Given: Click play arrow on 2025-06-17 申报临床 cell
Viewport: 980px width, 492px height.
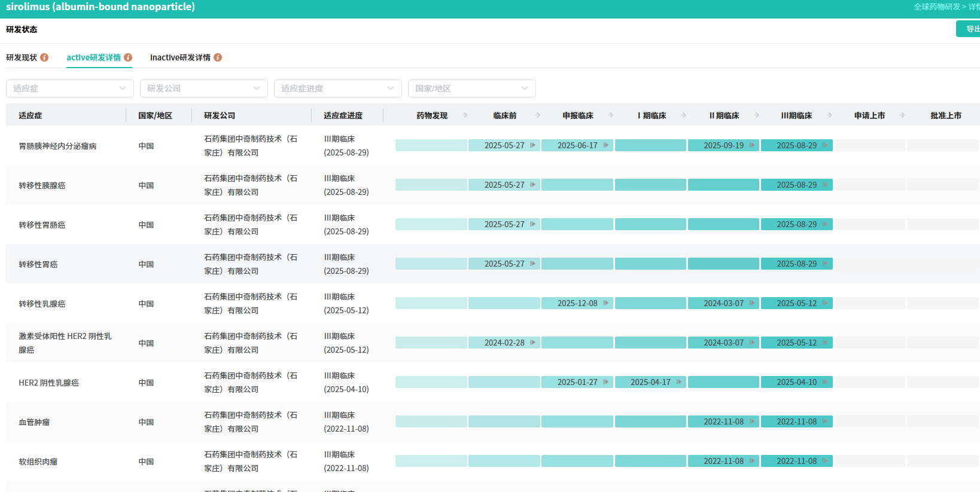Looking at the screenshot, I should [x=606, y=145].
